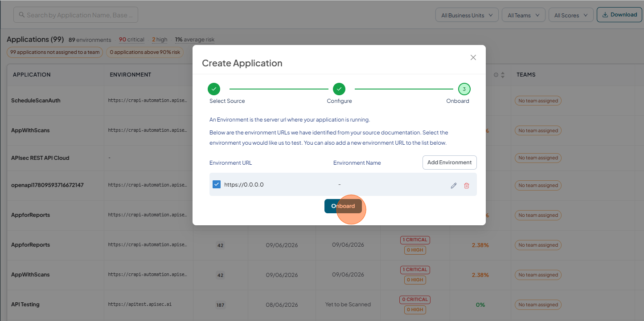Click the '2 high' stat
The height and width of the screenshot is (321, 644).
coord(160,40)
